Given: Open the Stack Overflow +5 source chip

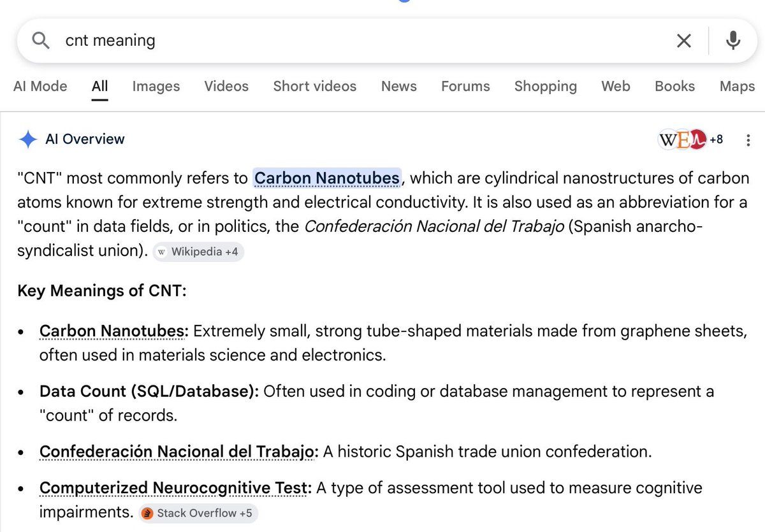Looking at the screenshot, I should coord(198,513).
